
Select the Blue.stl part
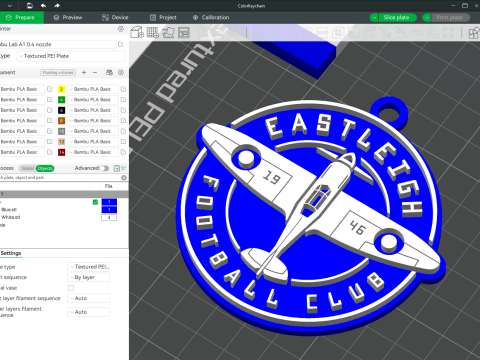9,210
